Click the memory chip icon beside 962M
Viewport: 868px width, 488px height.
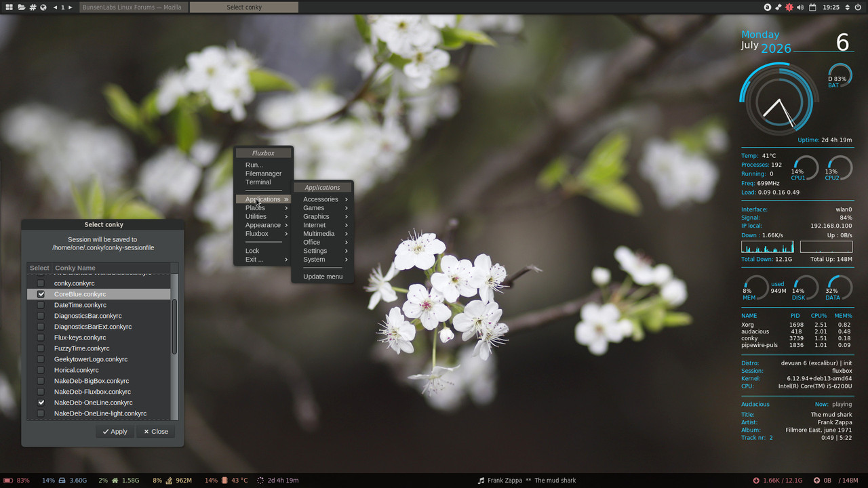coord(169,481)
